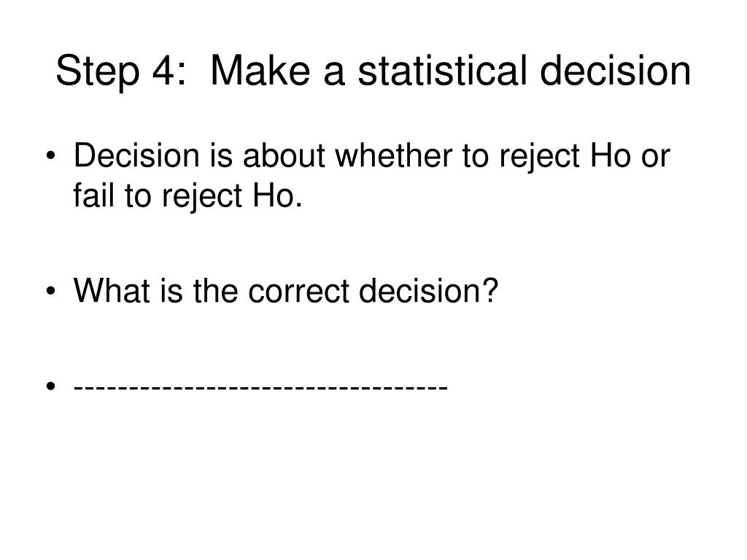Select the word 'statistical' in the title
The height and width of the screenshot is (560, 747).
tap(442, 71)
